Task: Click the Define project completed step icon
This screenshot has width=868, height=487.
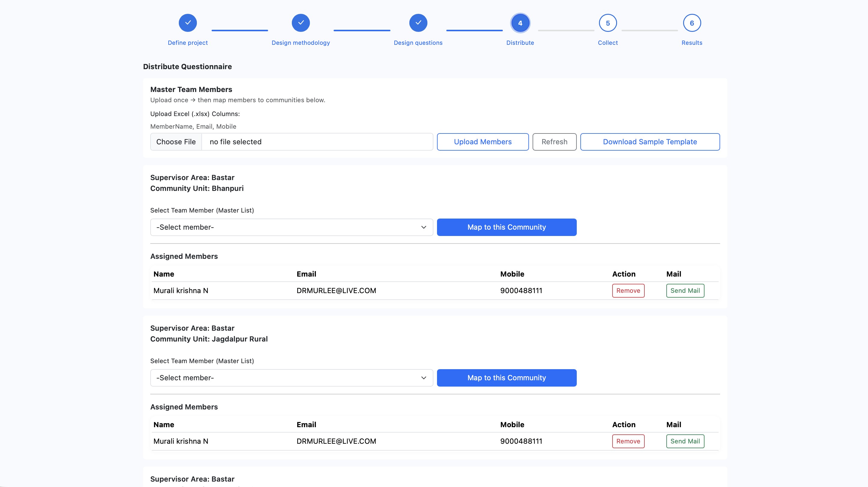Action: [x=187, y=23]
